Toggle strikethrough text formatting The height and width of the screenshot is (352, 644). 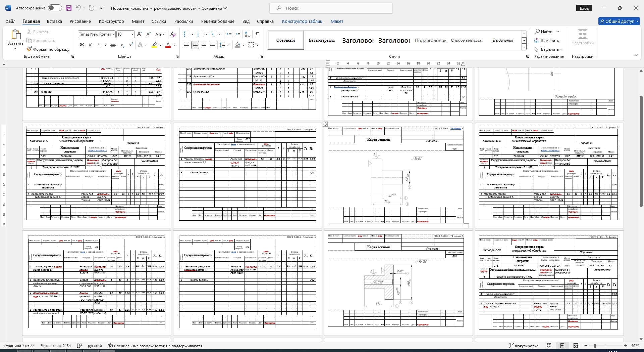point(113,45)
